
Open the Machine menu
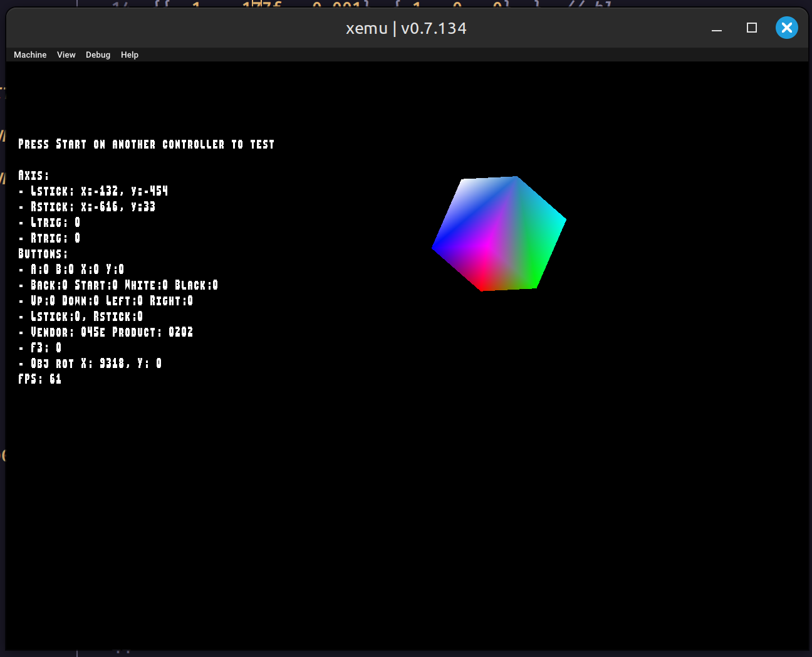coord(30,55)
